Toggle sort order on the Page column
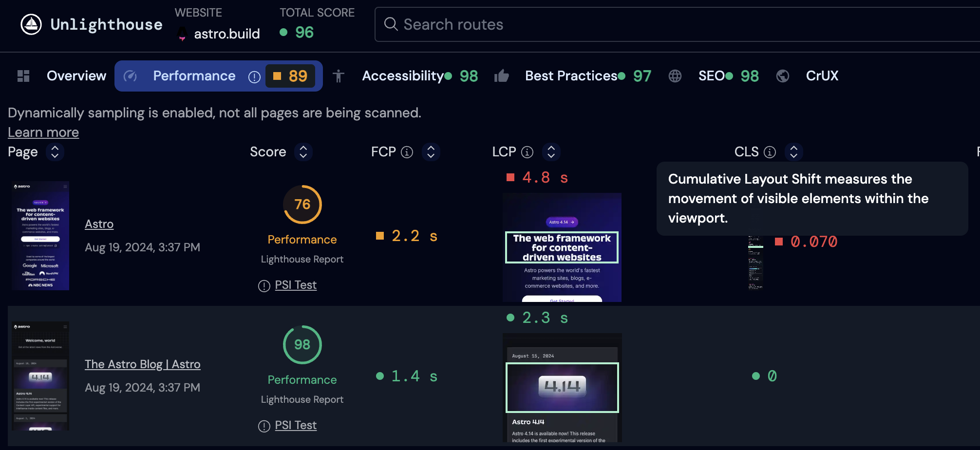Image resolution: width=980 pixels, height=450 pixels. pos(55,152)
